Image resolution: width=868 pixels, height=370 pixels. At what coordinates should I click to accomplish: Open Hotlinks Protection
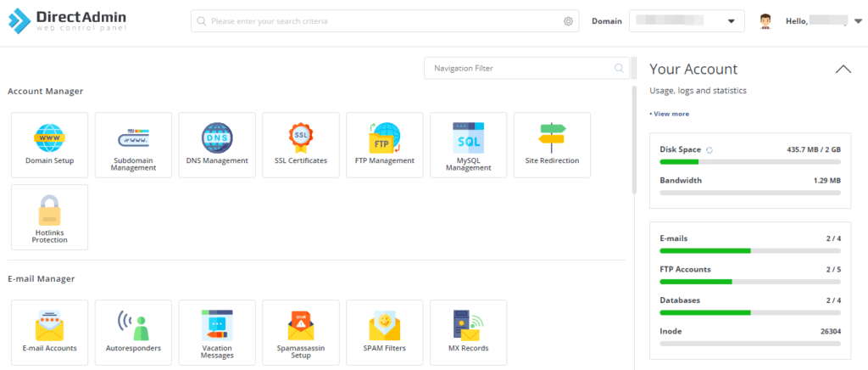49,217
